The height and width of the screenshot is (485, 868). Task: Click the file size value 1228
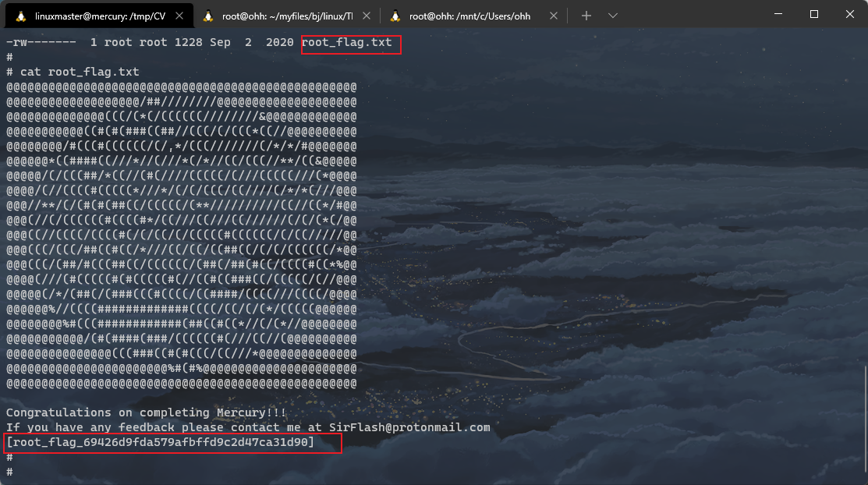[188, 42]
